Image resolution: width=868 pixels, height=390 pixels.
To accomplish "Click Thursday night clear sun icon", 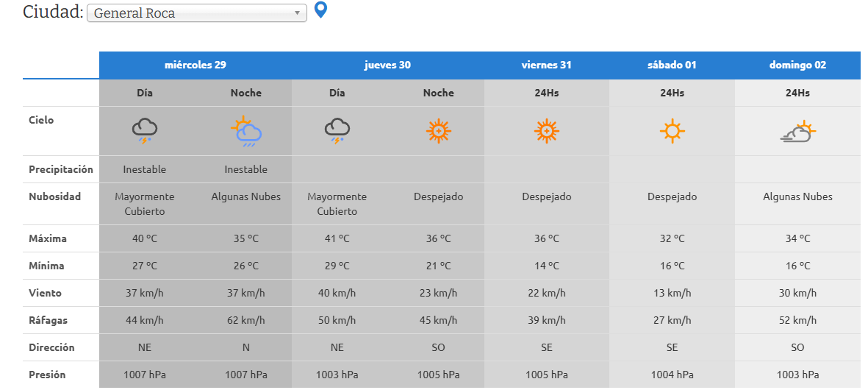I will (x=438, y=131).
